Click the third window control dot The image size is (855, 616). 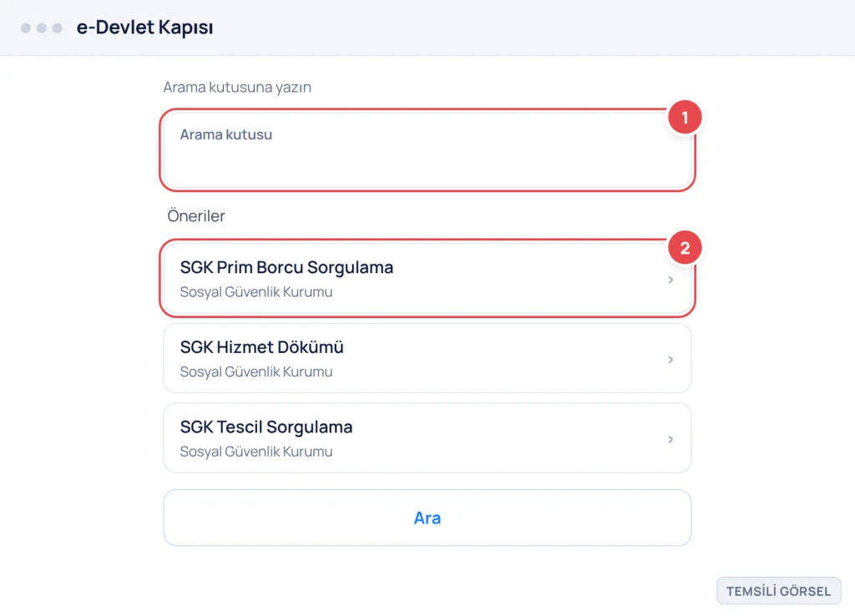(58, 28)
